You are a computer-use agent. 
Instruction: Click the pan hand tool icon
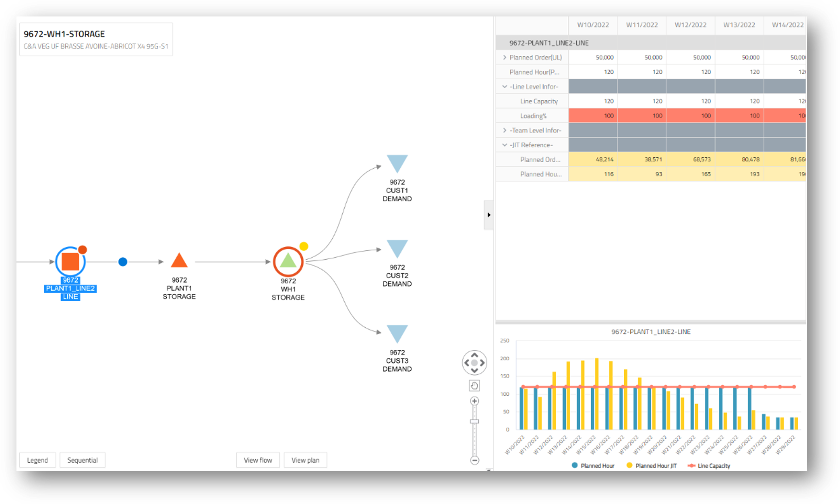[x=474, y=385]
